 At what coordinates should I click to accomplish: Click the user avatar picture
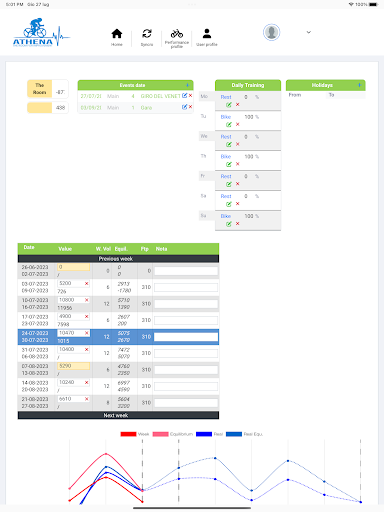click(271, 32)
